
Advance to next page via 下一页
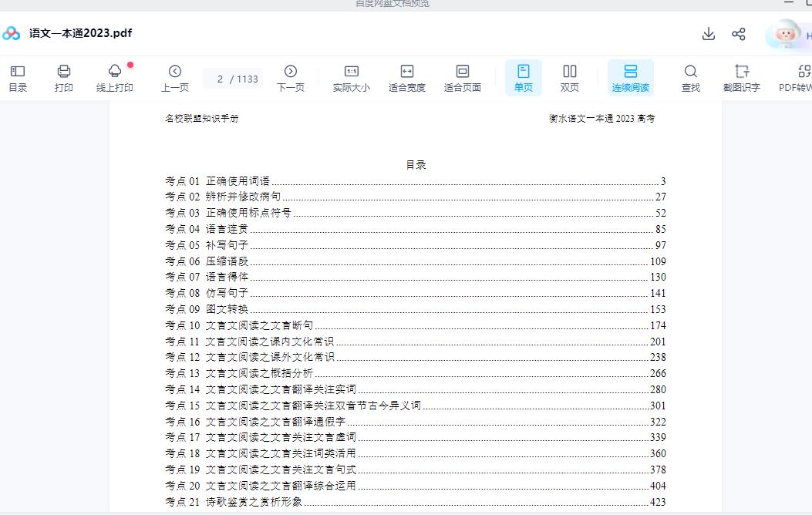pyautogui.click(x=291, y=78)
